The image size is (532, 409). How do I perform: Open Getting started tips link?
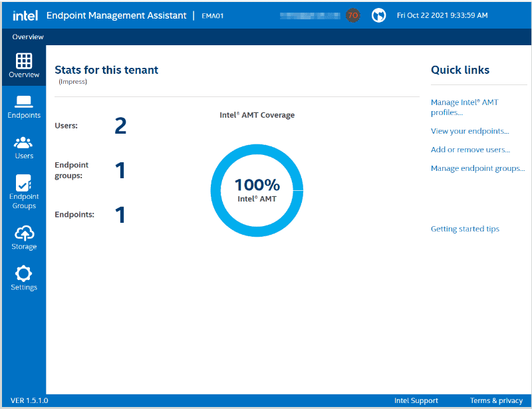[465, 229]
